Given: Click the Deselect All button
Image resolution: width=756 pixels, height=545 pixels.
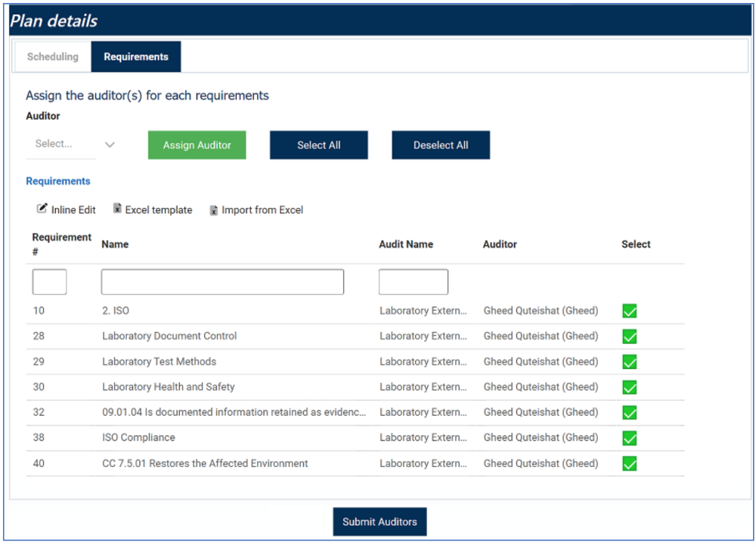Looking at the screenshot, I should (x=441, y=145).
